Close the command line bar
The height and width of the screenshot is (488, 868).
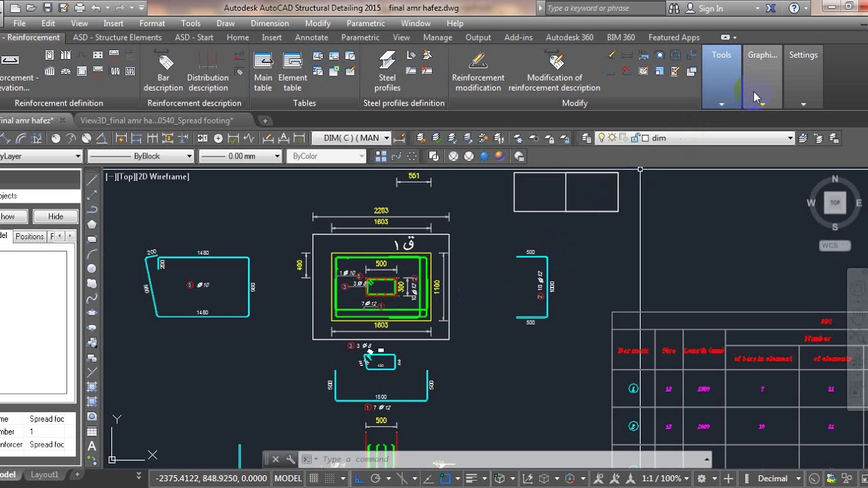275,460
